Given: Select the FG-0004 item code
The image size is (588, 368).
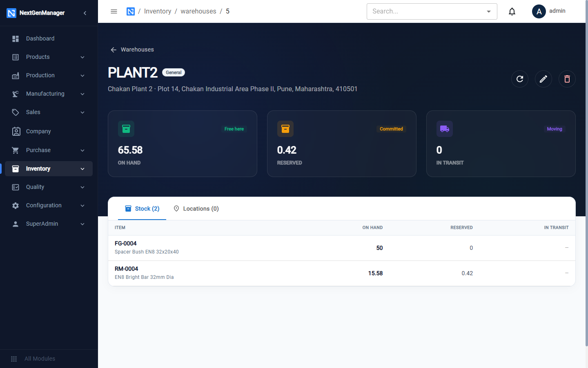Looking at the screenshot, I should 126,243.
